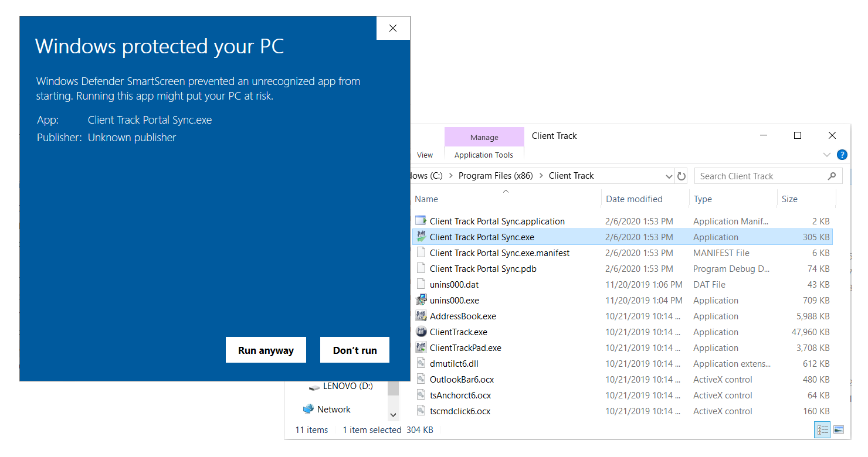Click the Client Track breadcrumb segment
This screenshot has width=868, height=457.
tap(571, 176)
